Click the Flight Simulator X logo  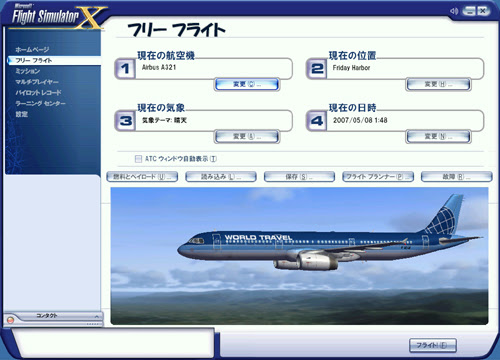(x=57, y=17)
